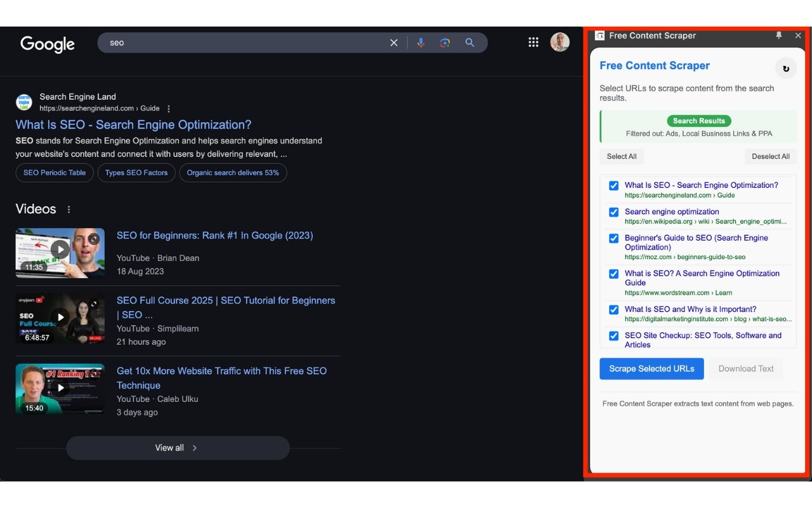Start voice search with microphone icon
The height and width of the screenshot is (508, 812).
[x=421, y=43]
